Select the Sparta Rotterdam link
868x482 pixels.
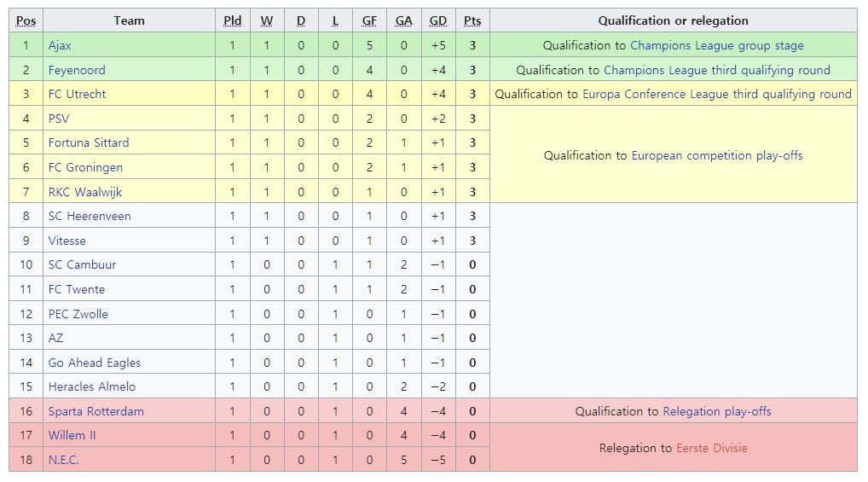coord(95,412)
